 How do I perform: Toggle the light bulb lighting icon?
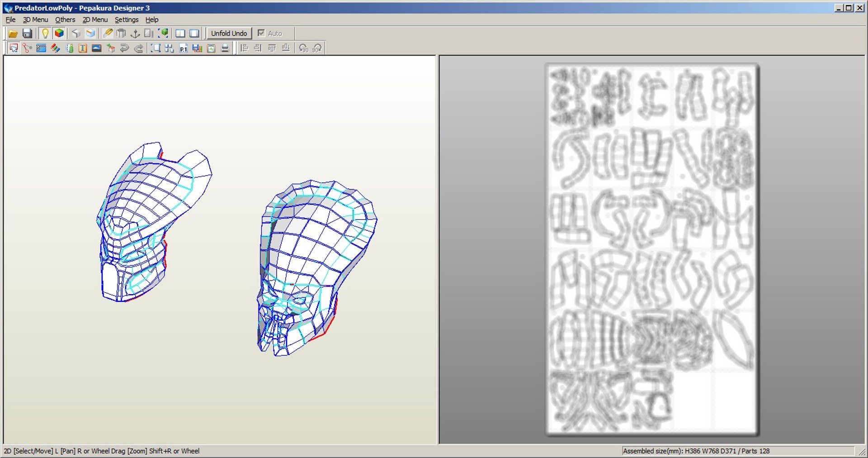pyautogui.click(x=45, y=33)
